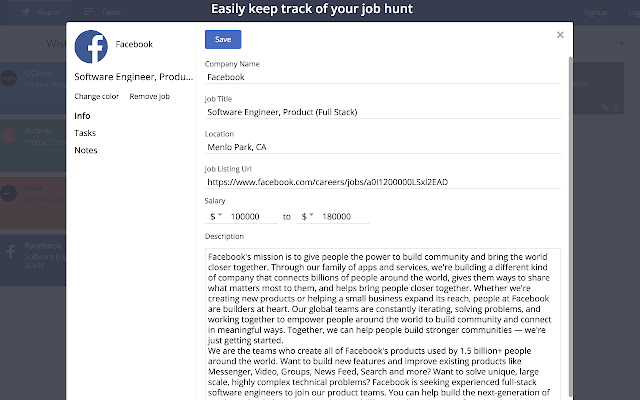Open the Notes tab
The height and width of the screenshot is (400, 640).
(86, 150)
